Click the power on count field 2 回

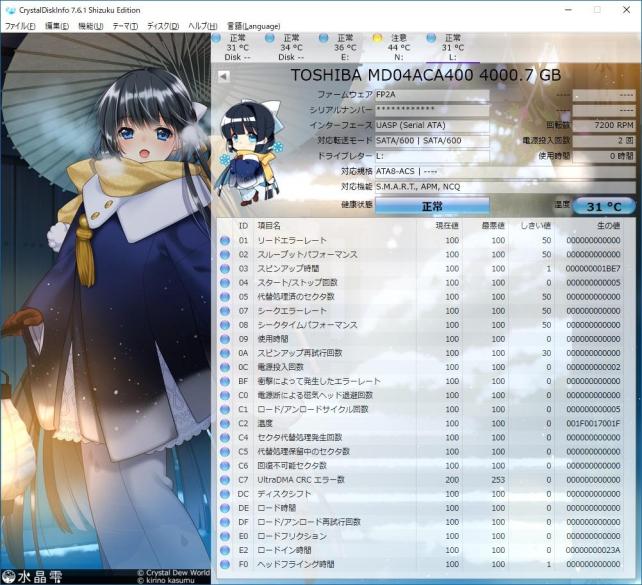pyautogui.click(x=604, y=141)
